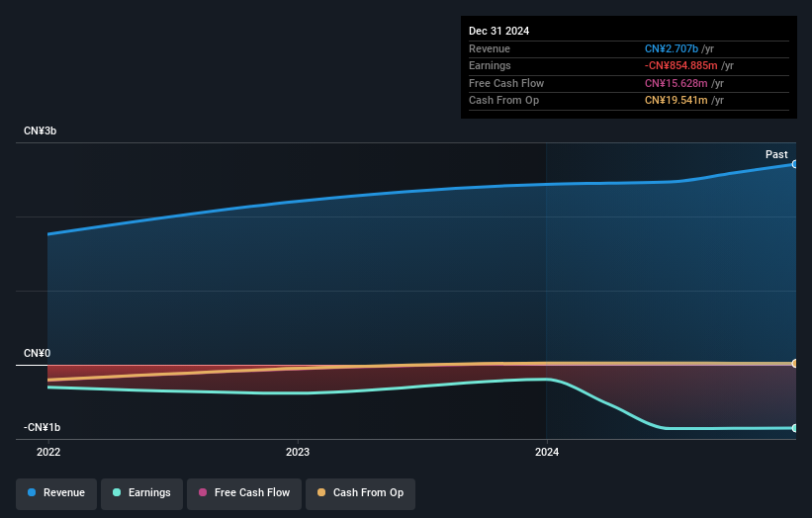The width and height of the screenshot is (812, 518).
Task: Click the CN¥3b y-axis label
Action: pyautogui.click(x=40, y=130)
